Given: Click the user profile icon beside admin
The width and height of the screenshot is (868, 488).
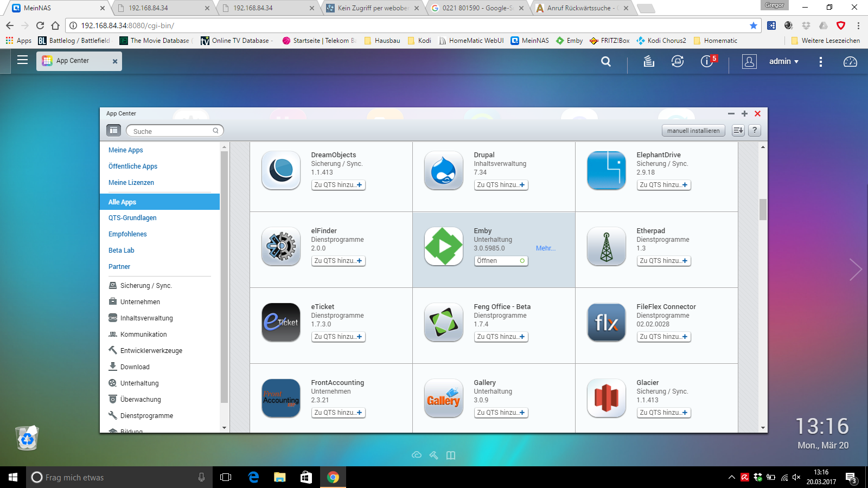Looking at the screenshot, I should [749, 61].
